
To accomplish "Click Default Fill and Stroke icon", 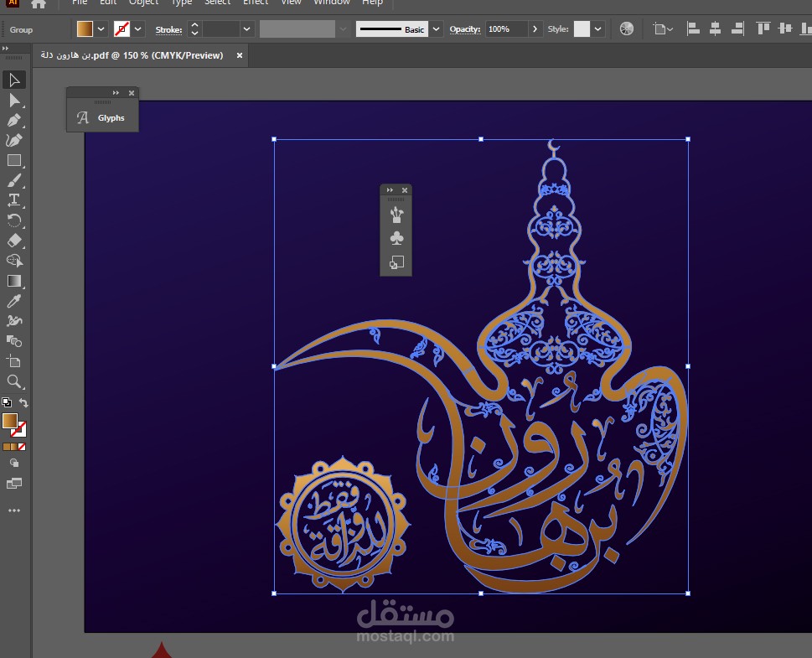I will click(x=7, y=402).
